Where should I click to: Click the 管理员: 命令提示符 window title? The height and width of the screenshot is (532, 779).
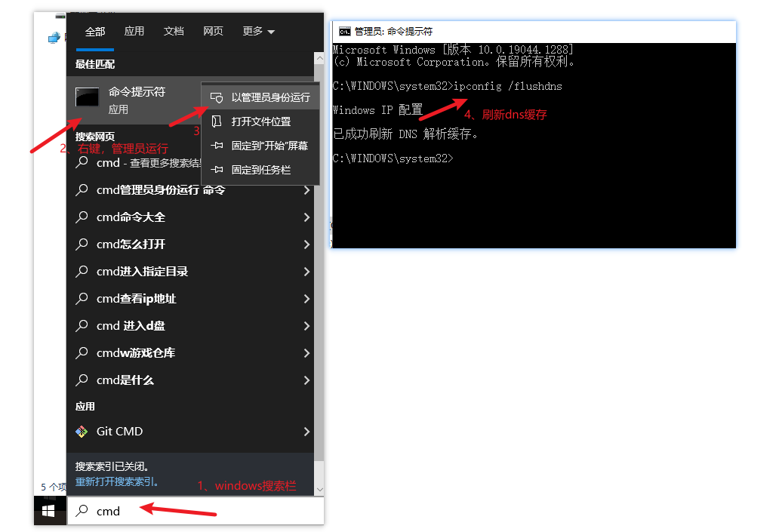pyautogui.click(x=393, y=32)
